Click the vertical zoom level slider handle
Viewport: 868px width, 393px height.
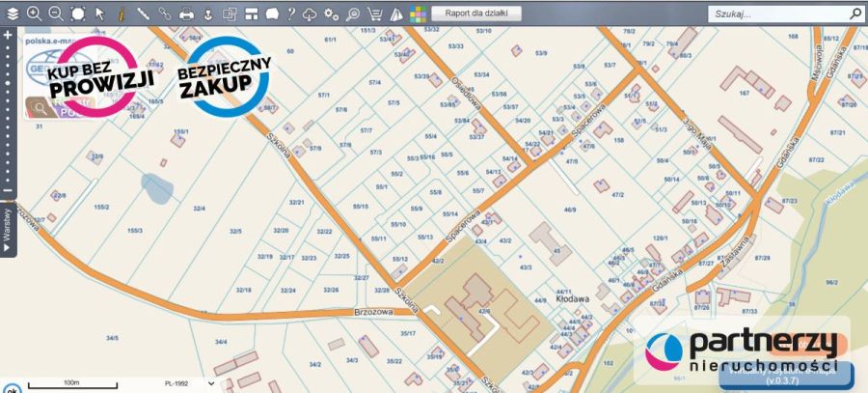pyautogui.click(x=8, y=83)
